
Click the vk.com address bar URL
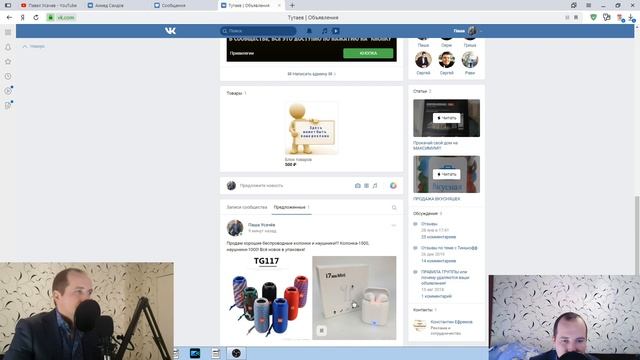pyautogui.click(x=65, y=18)
